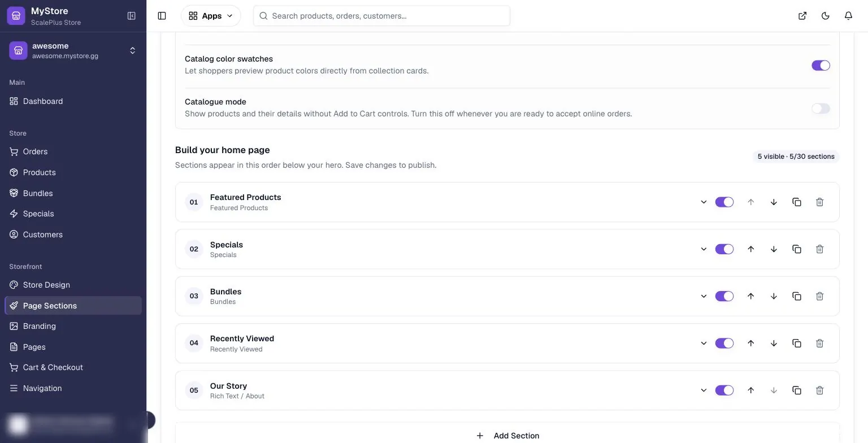Collapse sidebar using MyStore header panel icon
Viewport: 868px width, 443px height.
click(132, 16)
